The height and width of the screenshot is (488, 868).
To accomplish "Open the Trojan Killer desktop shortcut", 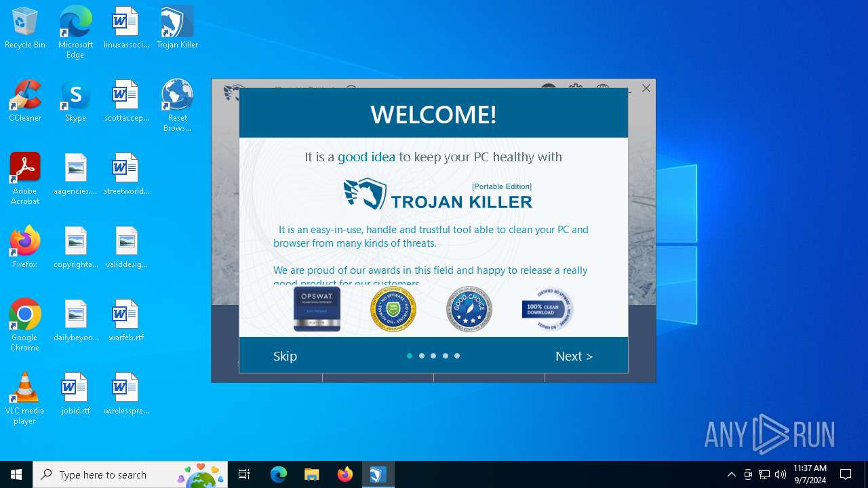I will pyautogui.click(x=177, y=28).
